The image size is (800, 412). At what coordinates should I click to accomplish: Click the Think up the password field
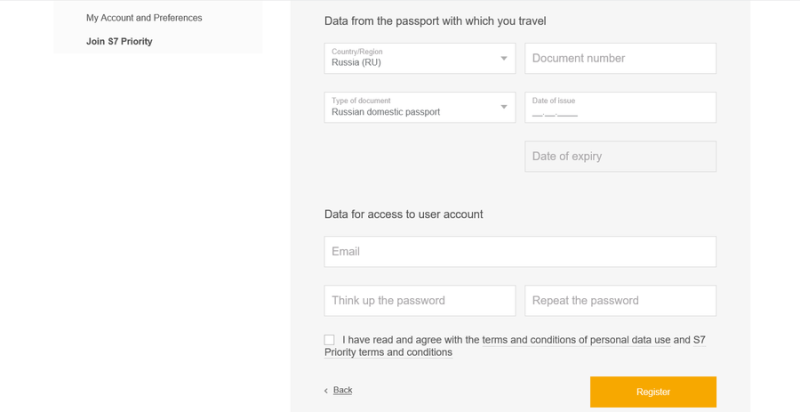(420, 301)
